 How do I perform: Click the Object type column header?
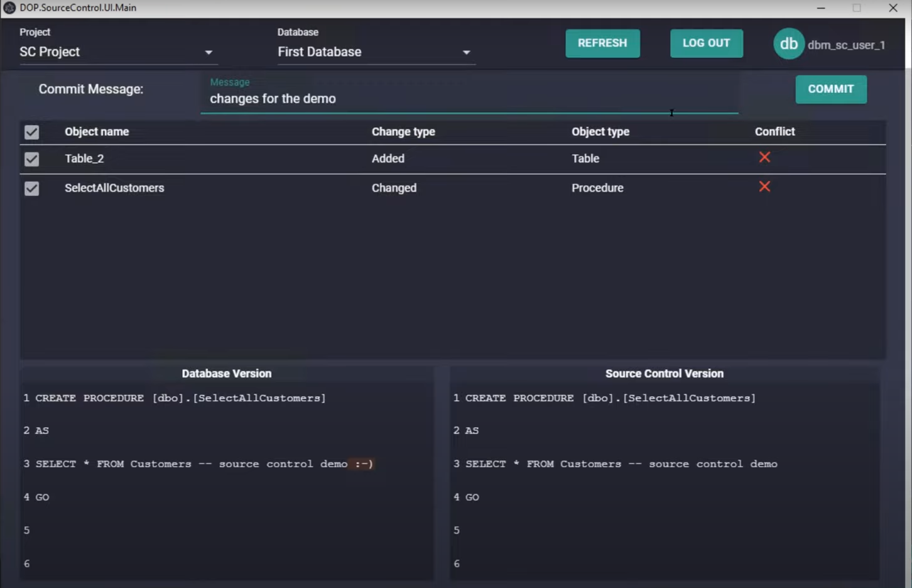click(x=600, y=131)
